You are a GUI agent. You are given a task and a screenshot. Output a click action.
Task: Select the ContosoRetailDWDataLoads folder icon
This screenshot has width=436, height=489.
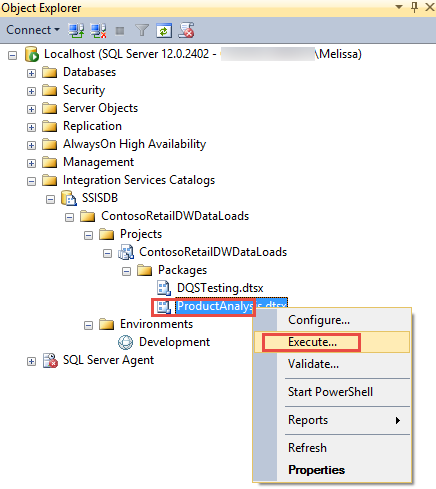tap(88, 216)
